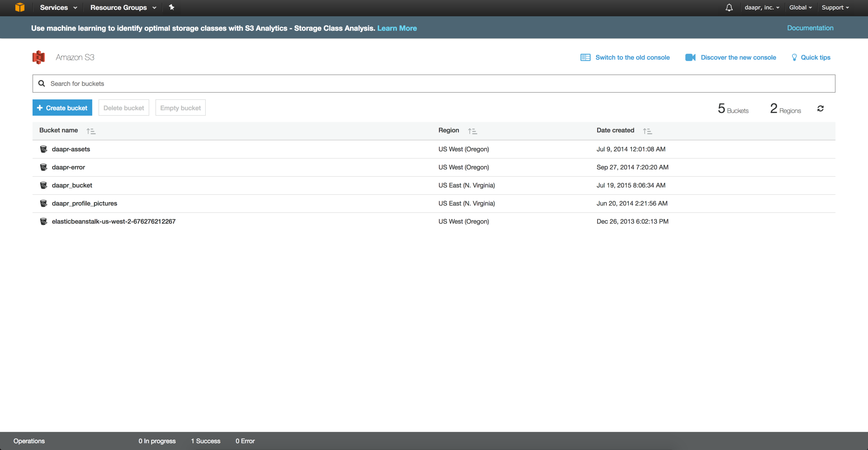This screenshot has width=868, height=450.
Task: Click the Date created column header
Action: 615,130
